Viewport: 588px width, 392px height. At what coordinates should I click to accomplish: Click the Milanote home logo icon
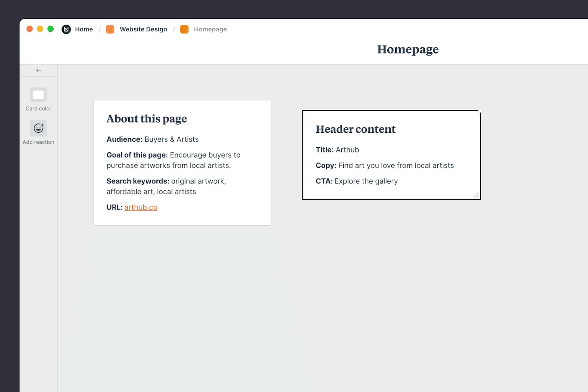tap(66, 29)
